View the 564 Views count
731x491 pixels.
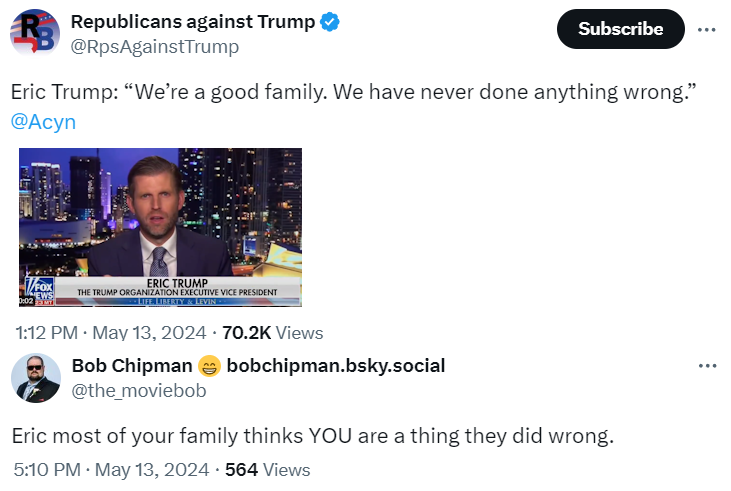pos(267,469)
